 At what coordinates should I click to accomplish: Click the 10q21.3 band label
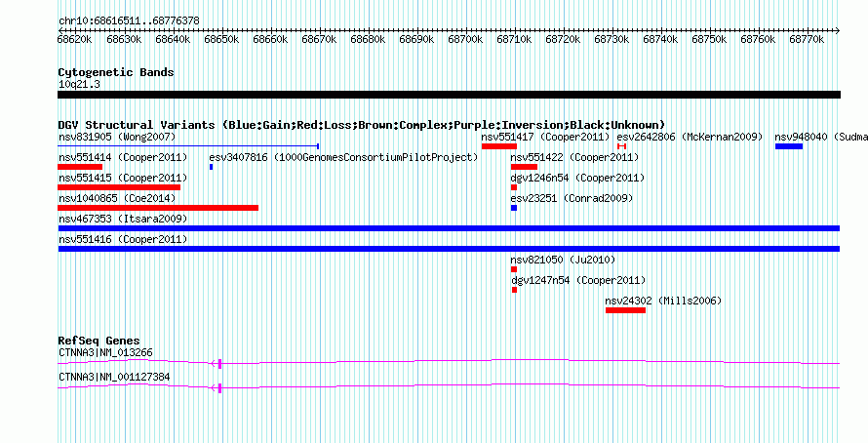click(x=79, y=84)
